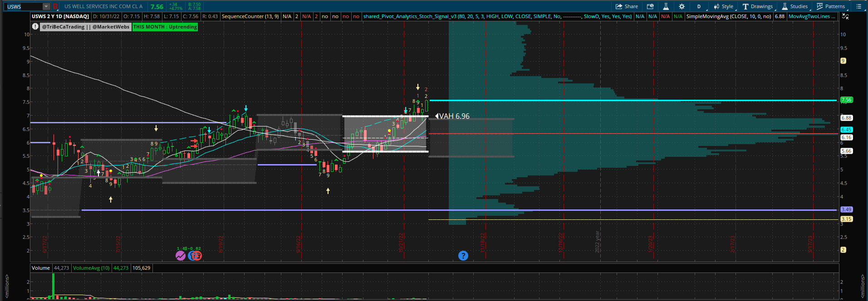Click the USWS 2 Y 1D [NASDAQ] chart title
The image size is (868, 301).
60,16
